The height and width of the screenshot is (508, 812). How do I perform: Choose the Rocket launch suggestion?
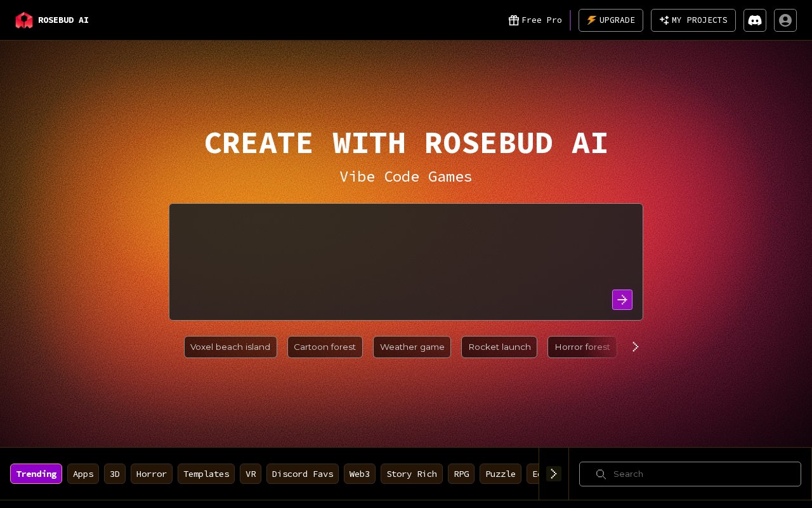499,347
